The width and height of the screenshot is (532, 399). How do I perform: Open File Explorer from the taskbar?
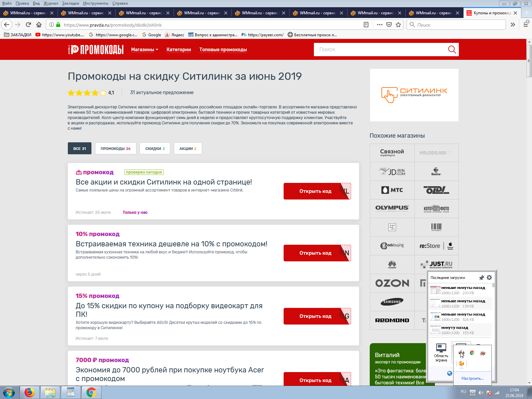[50, 393]
